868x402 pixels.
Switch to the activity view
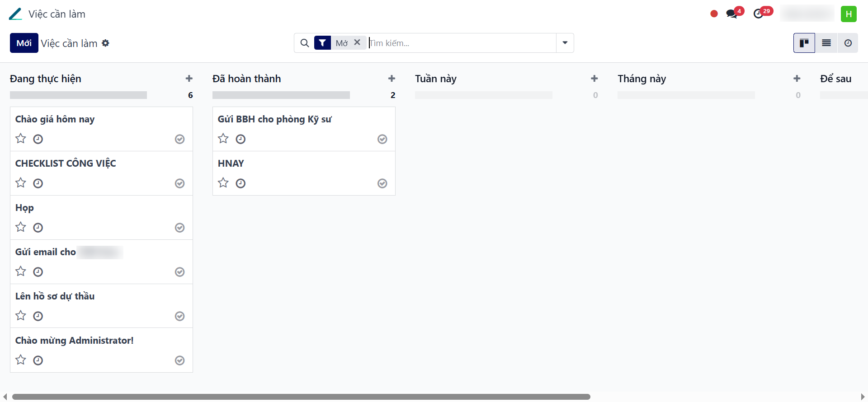tap(848, 43)
